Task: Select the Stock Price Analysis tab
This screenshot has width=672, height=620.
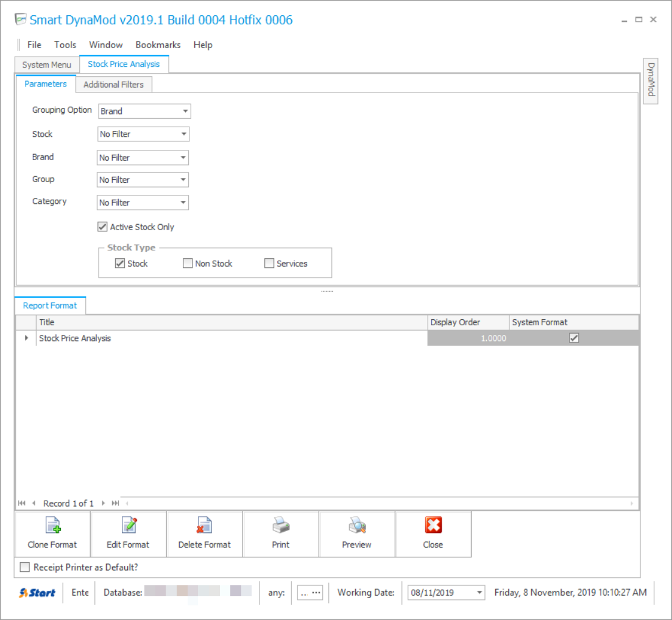Action: point(124,64)
